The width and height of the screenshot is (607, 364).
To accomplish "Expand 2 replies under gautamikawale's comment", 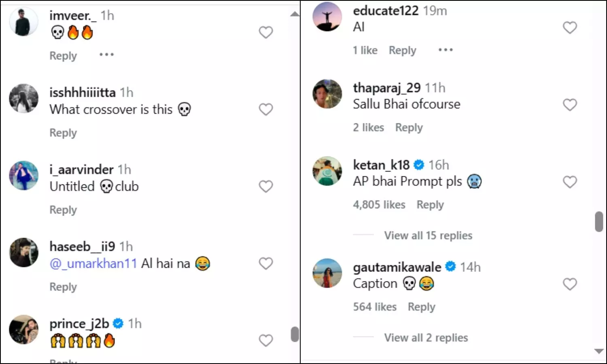I will pyautogui.click(x=426, y=338).
